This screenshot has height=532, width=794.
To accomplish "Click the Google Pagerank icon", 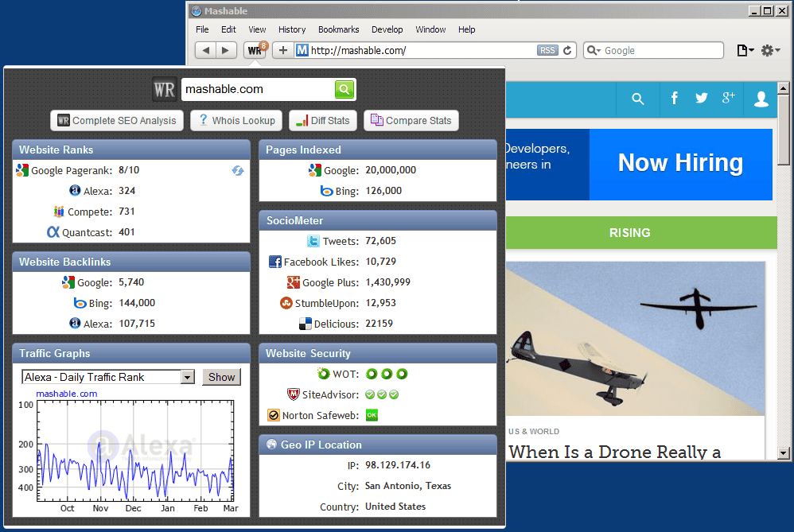I will 22,170.
